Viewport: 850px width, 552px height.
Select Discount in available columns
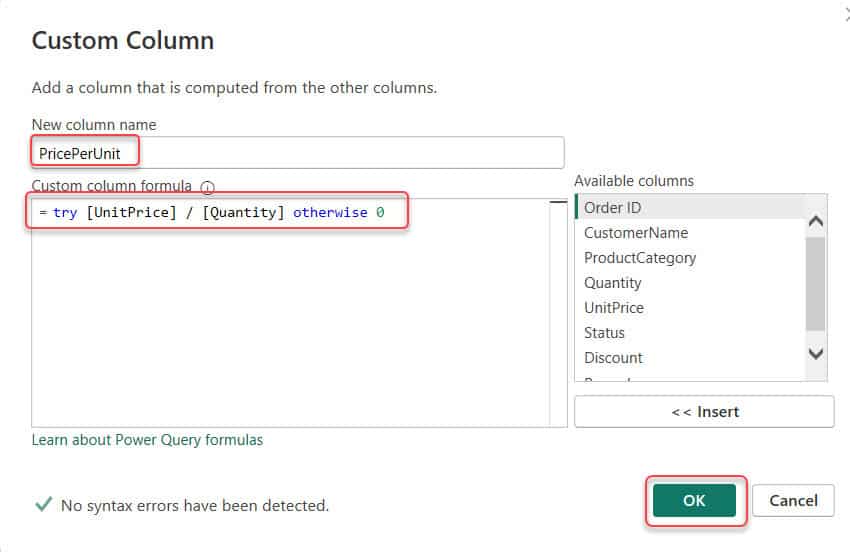tap(690, 357)
